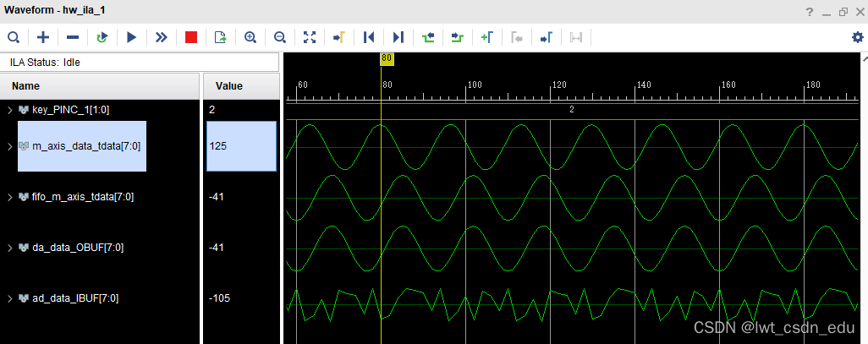
Task: Click signal type icon beside ad_data_IBUF
Action: (23, 298)
